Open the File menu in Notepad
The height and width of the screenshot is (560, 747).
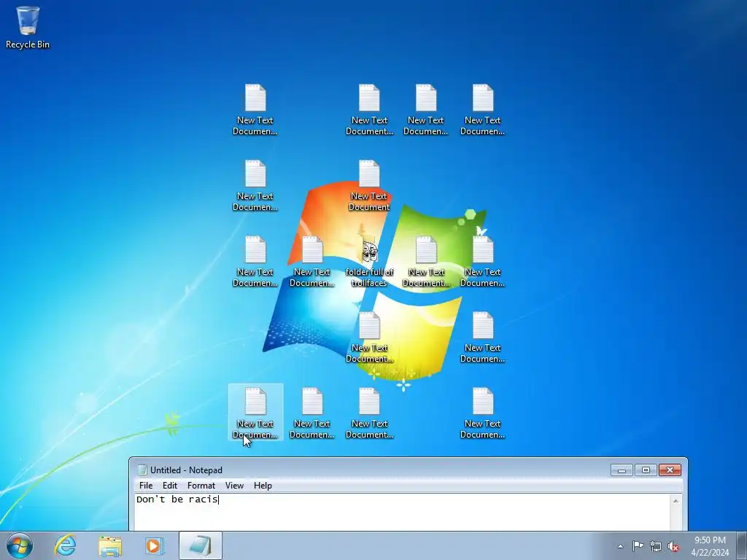tap(146, 485)
